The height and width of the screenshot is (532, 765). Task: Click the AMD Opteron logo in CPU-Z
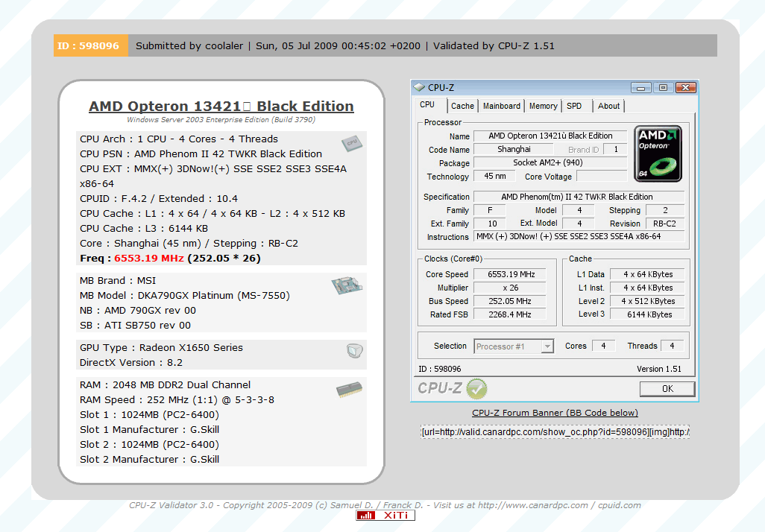click(x=658, y=153)
